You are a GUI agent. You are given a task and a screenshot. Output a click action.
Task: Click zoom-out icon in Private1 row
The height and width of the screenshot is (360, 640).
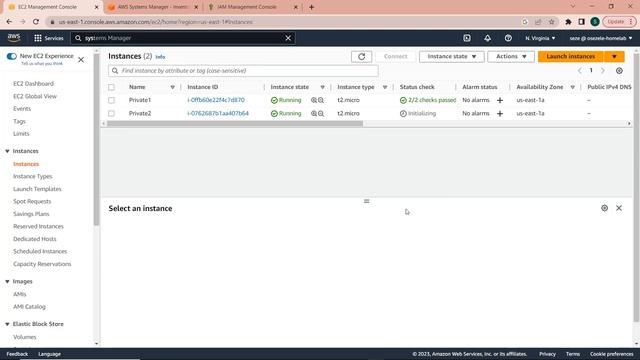tap(321, 100)
